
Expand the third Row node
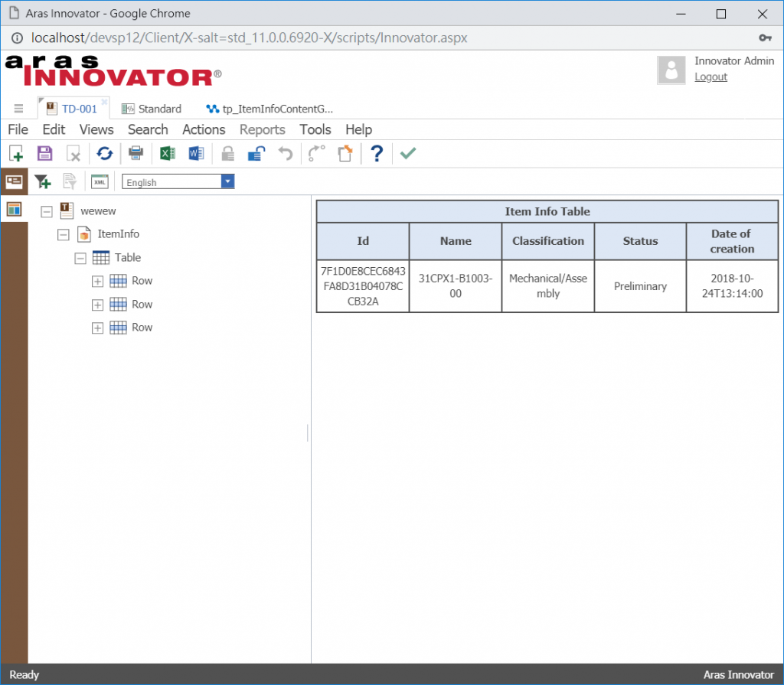click(x=97, y=328)
